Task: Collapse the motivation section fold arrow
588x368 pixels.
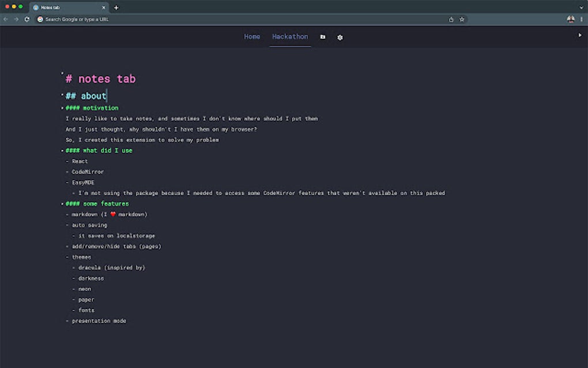Action: (63, 107)
